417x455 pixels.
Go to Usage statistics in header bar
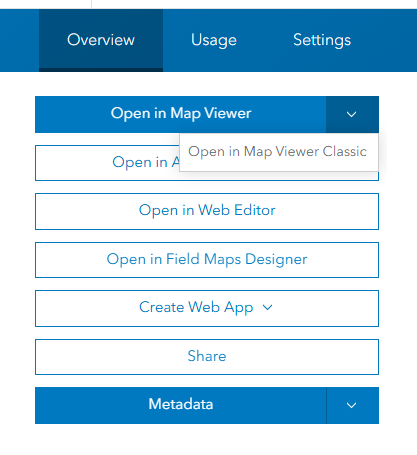click(x=214, y=40)
